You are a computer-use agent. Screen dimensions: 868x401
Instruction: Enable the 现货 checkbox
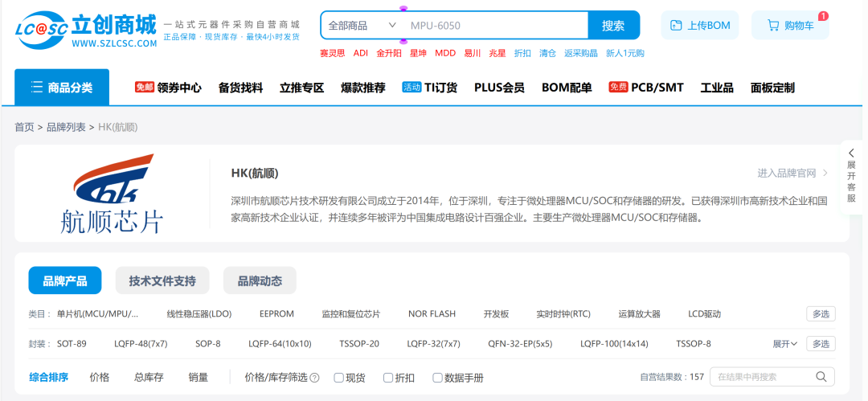(x=339, y=378)
